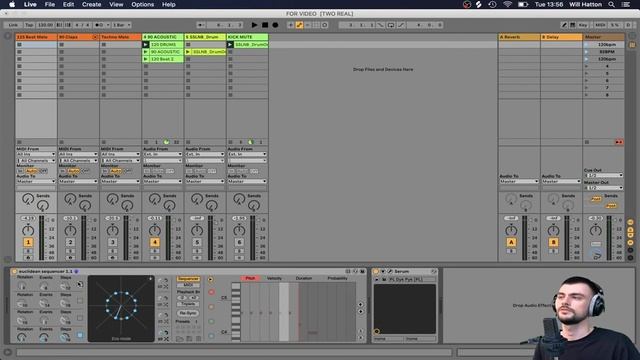Click the Wi-Fi icon in menu bar
The width and height of the screenshot is (640, 360).
coord(507,4)
